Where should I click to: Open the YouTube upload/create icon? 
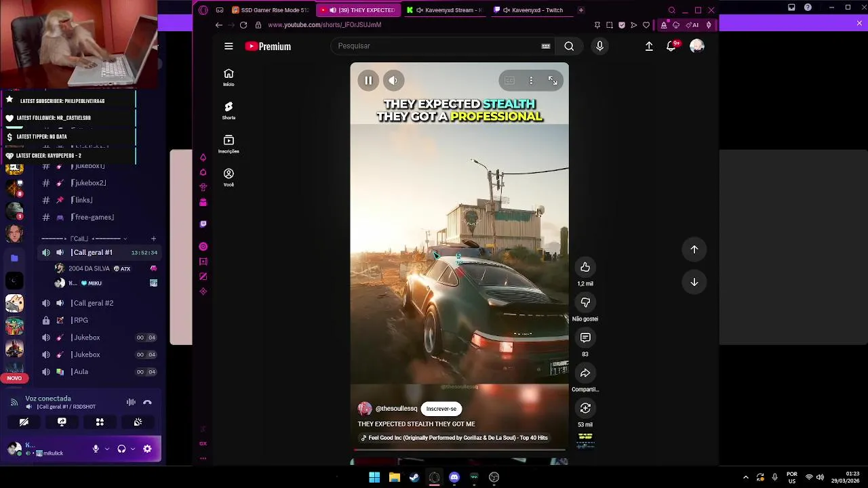click(649, 46)
